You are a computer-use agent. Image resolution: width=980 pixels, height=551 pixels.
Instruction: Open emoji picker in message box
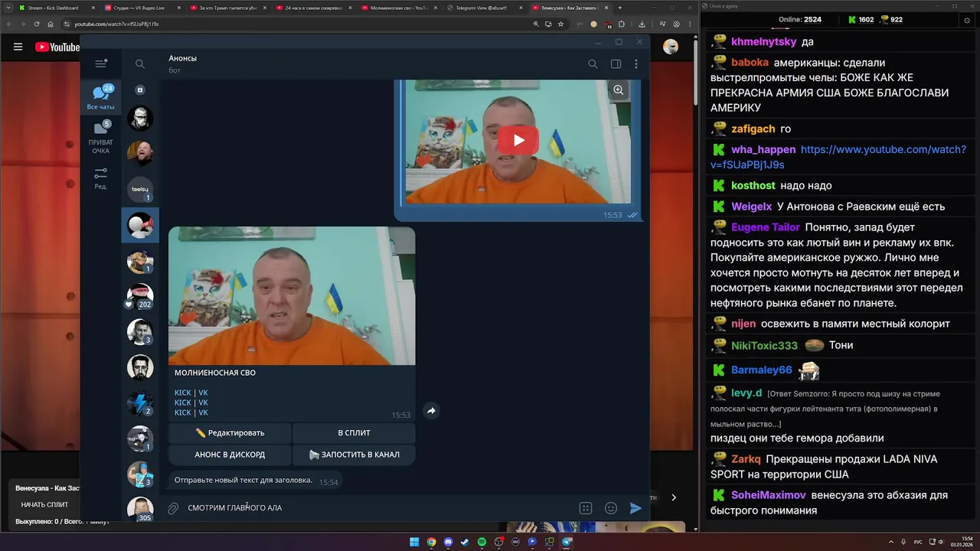[x=611, y=508]
